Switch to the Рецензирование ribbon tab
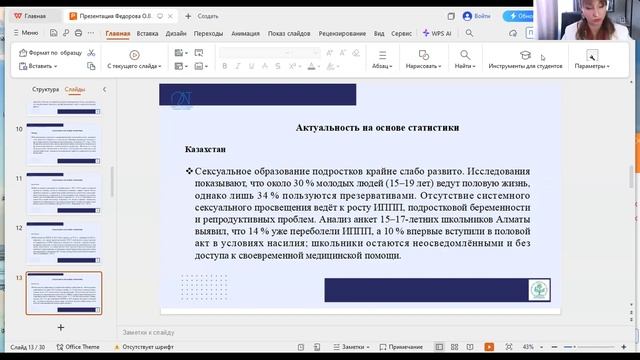The image size is (640, 360). pos(342,33)
